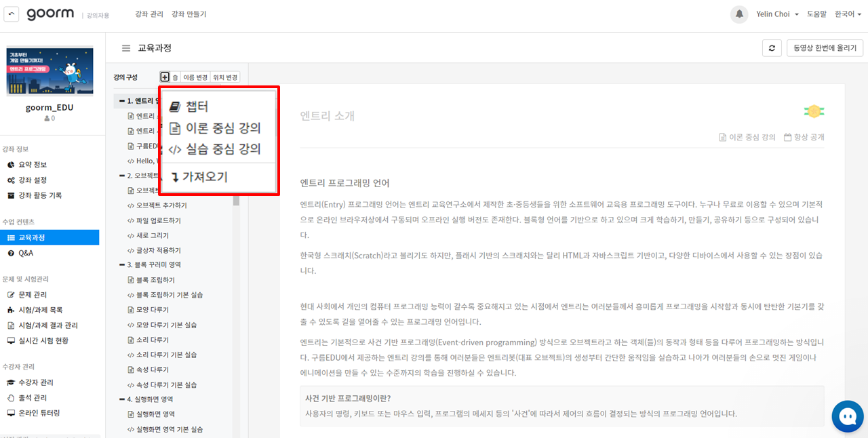
Task: Select the 파일 업로드하기 lesson
Action: click(159, 220)
